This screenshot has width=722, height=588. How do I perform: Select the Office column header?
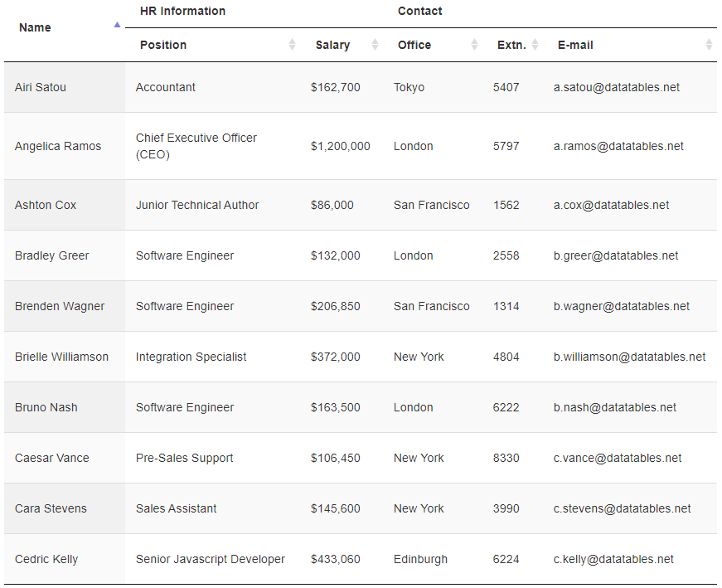tap(414, 45)
